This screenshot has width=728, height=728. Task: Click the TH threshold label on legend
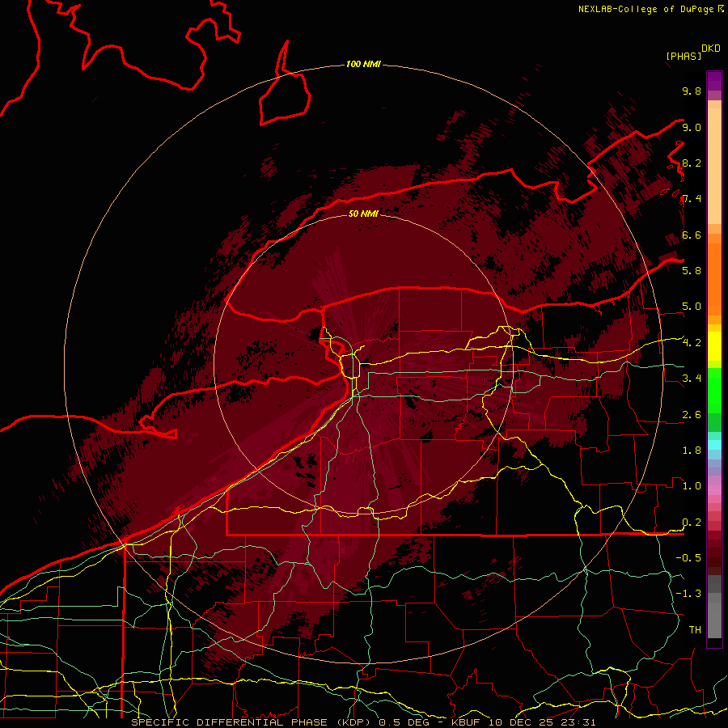point(695,629)
